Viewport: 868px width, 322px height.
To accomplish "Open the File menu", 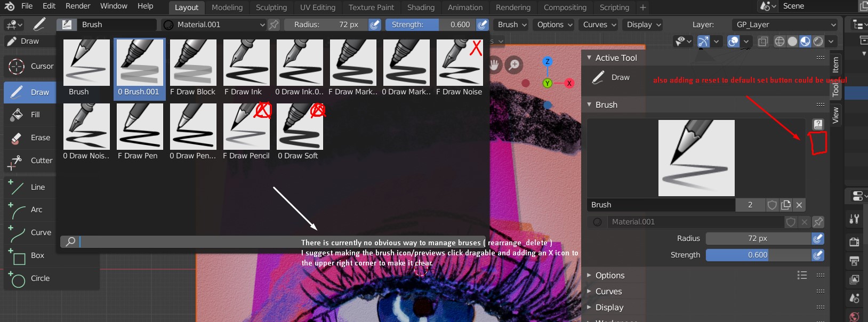I will (27, 6).
